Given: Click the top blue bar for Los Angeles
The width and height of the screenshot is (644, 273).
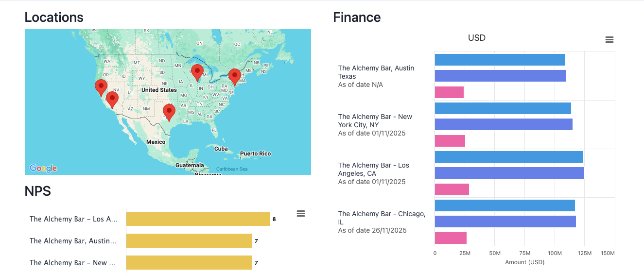Looking at the screenshot, I should pyautogui.click(x=508, y=157).
